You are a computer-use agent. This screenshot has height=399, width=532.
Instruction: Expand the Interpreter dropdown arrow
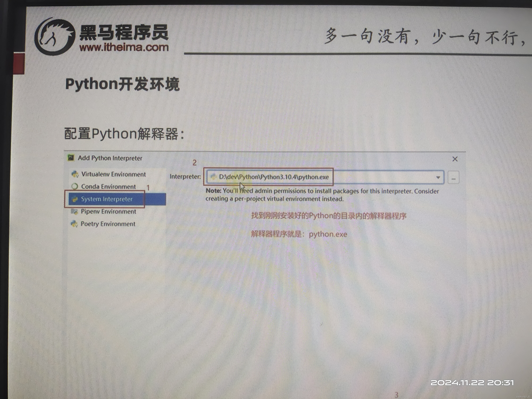pos(438,178)
